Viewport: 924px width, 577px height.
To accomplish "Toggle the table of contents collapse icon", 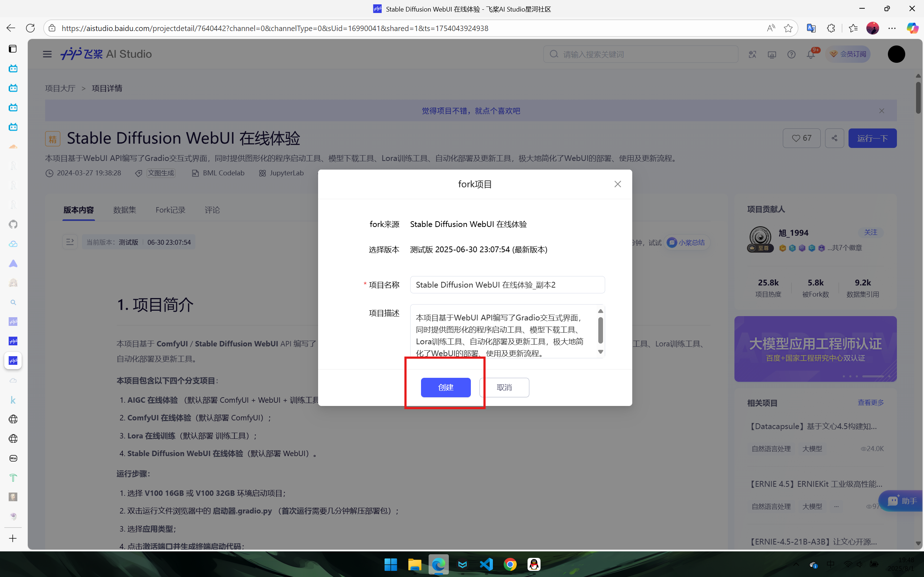I will (x=70, y=242).
